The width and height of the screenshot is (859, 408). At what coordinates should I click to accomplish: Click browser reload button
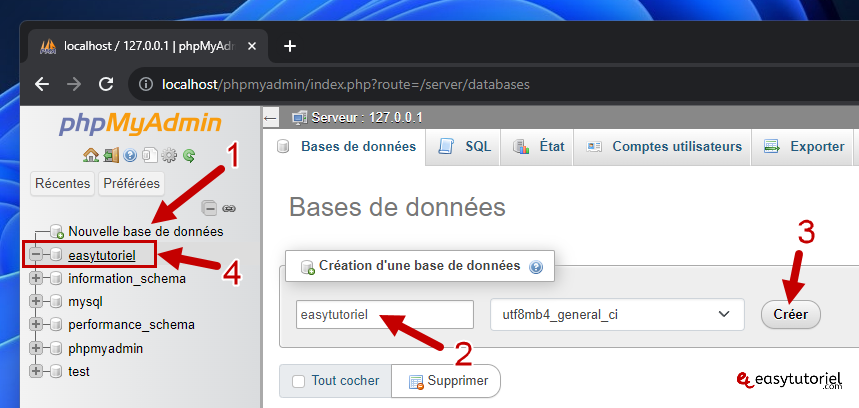pyautogui.click(x=106, y=84)
